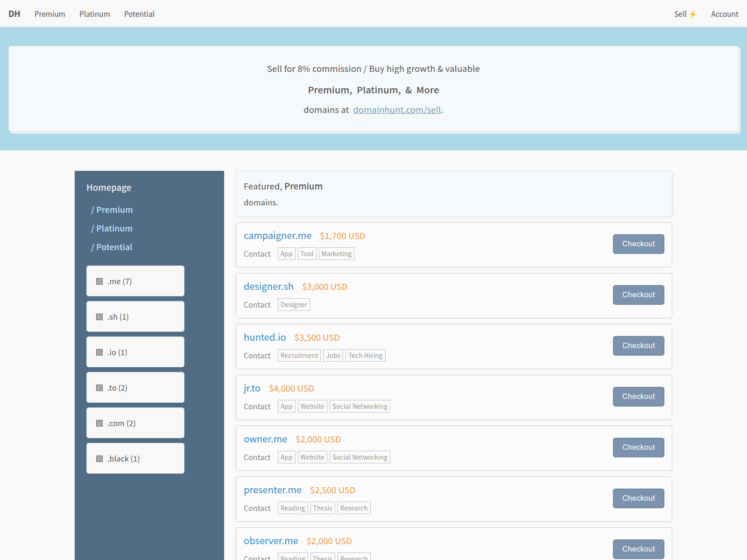This screenshot has width=747, height=560.
Task: Click the Website tag on owner.me
Action: pos(312,457)
